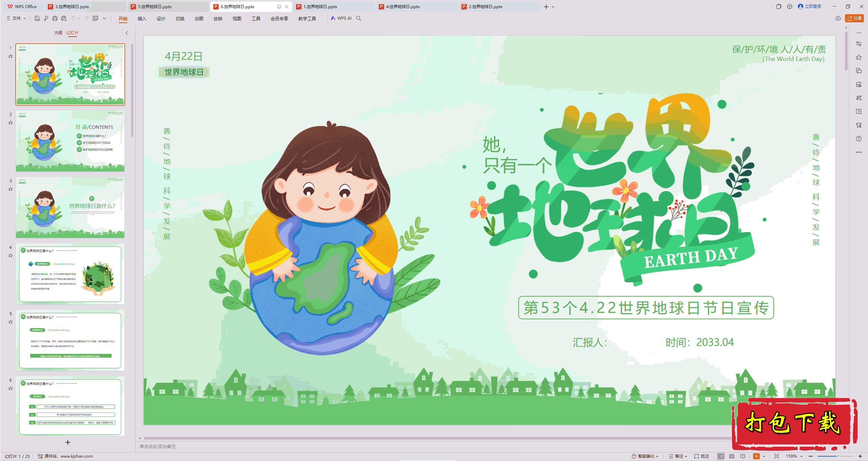Open WPS AI assistant

[341, 18]
